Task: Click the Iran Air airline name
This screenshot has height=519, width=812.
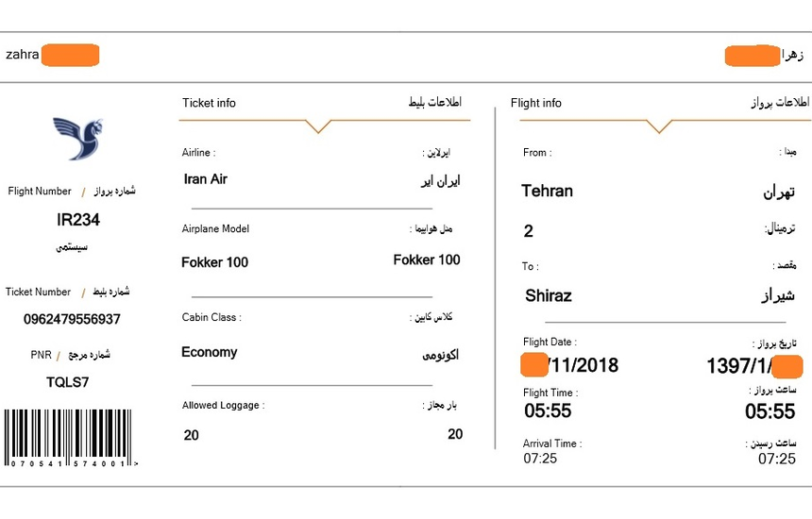Action: point(205,179)
